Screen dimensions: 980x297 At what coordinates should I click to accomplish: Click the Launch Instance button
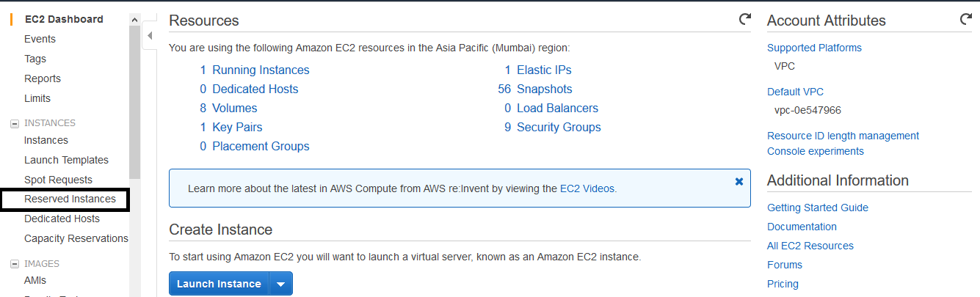219,284
